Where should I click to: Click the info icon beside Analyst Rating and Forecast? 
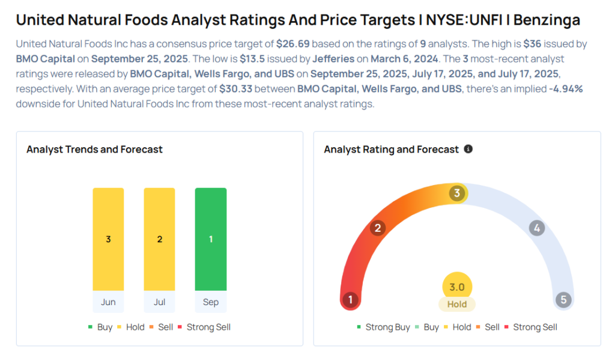[x=468, y=149]
